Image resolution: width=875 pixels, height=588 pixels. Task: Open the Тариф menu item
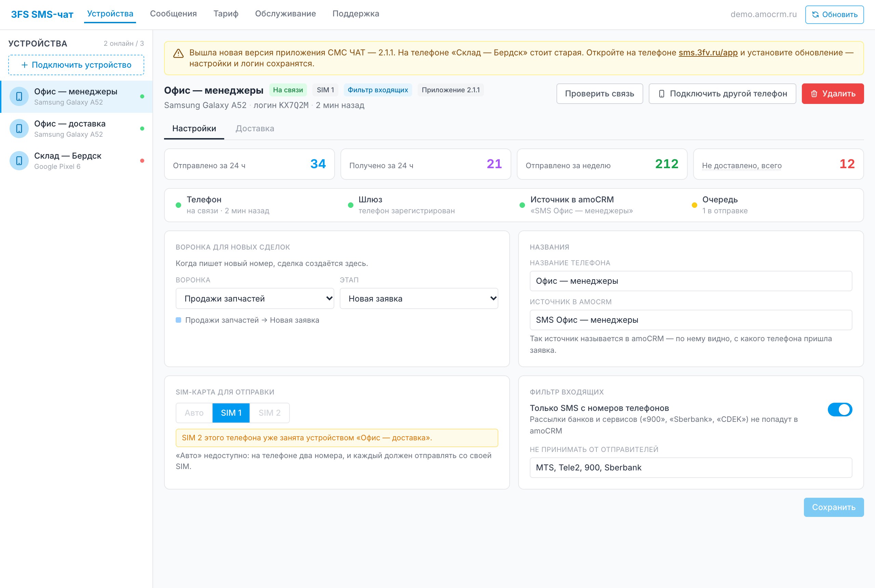tap(226, 14)
